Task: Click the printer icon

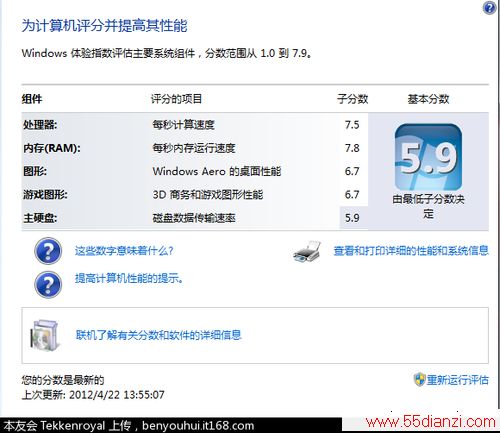Action: pyautogui.click(x=307, y=252)
